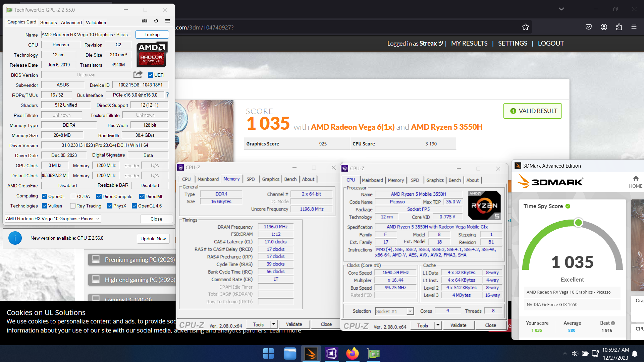Click Update Now for GPU-Z 2.56.0
Screen dimensions: 644x362
[153, 239]
